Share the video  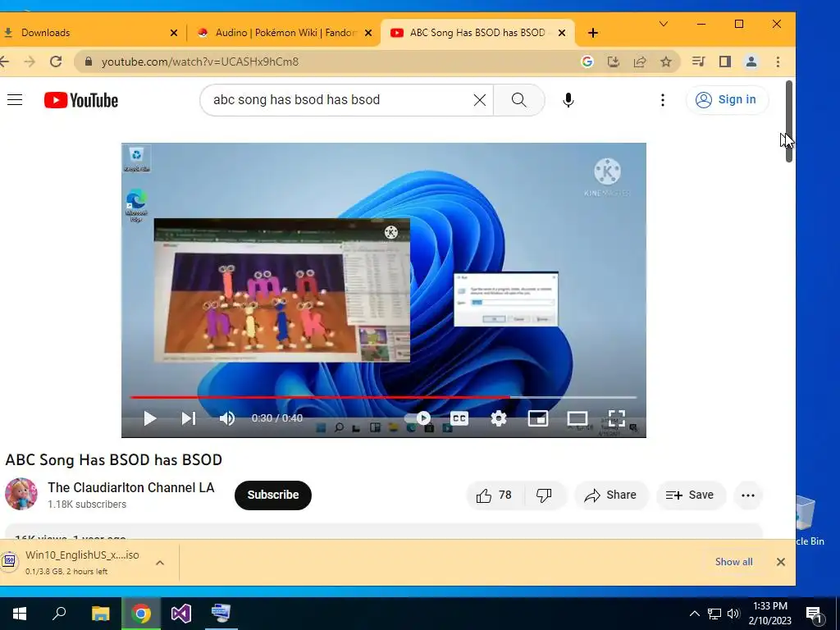pos(610,495)
